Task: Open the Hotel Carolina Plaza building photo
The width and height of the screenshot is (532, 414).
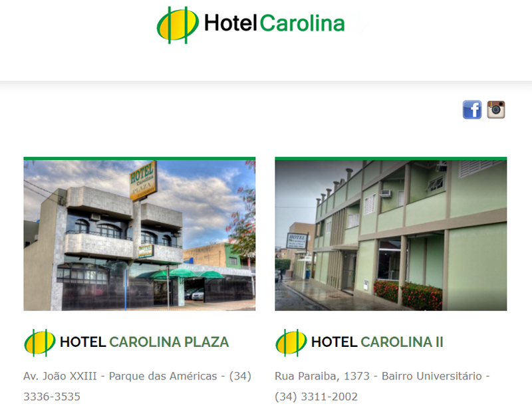Action: [x=140, y=235]
